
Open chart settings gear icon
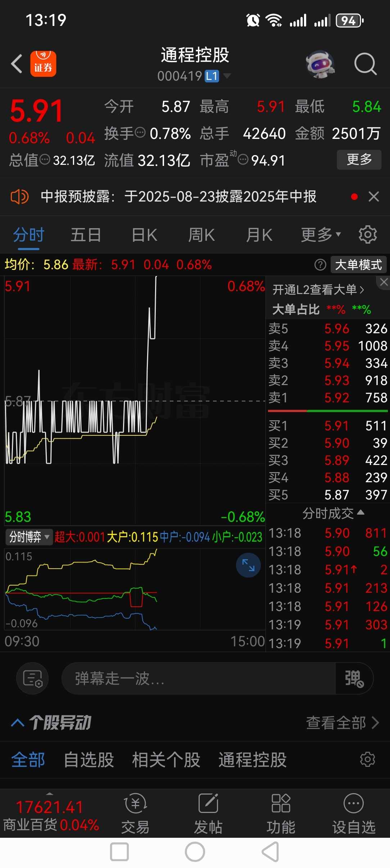click(x=368, y=235)
